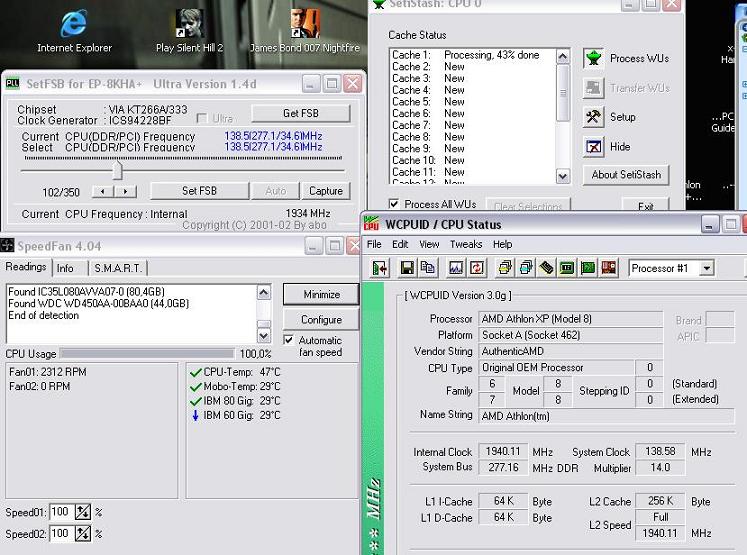Click the SpeedFan title bar icon

tap(7, 246)
